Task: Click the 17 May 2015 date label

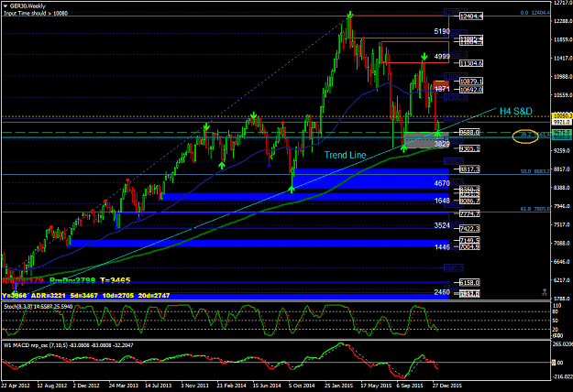Action: pyautogui.click(x=376, y=386)
